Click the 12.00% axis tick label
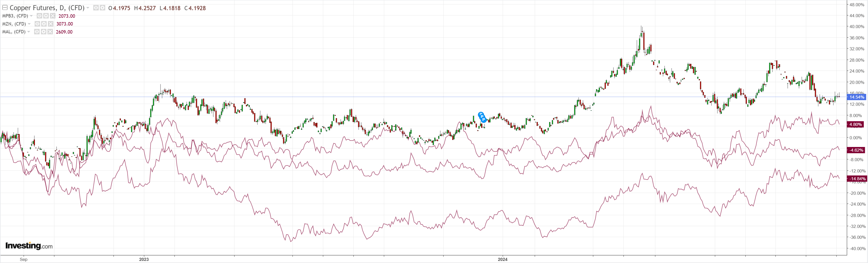 [x=857, y=105]
